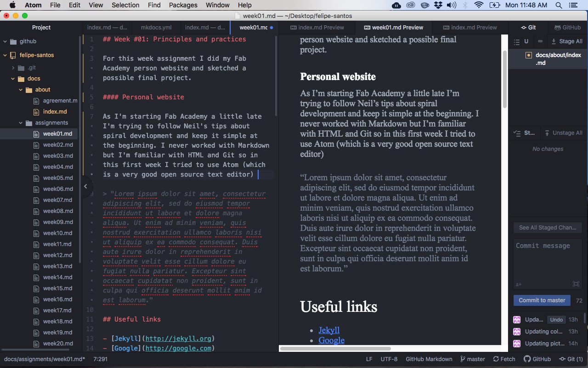Screen dimensions: 588x368
Task: Toggle the GitHub panel from the status bar
Action: [537, 359]
